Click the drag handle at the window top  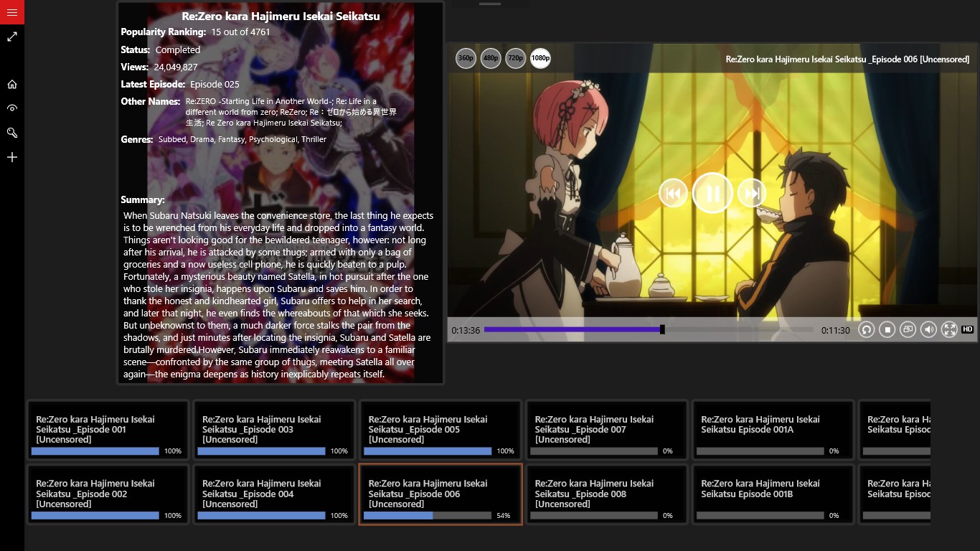coord(490,4)
